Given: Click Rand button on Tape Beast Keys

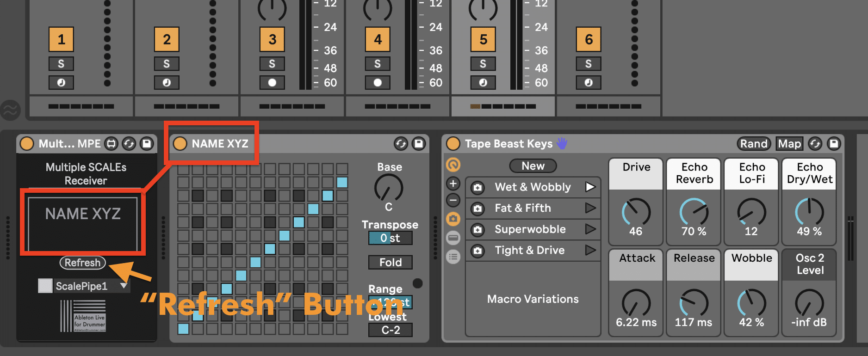Looking at the screenshot, I should point(754,144).
